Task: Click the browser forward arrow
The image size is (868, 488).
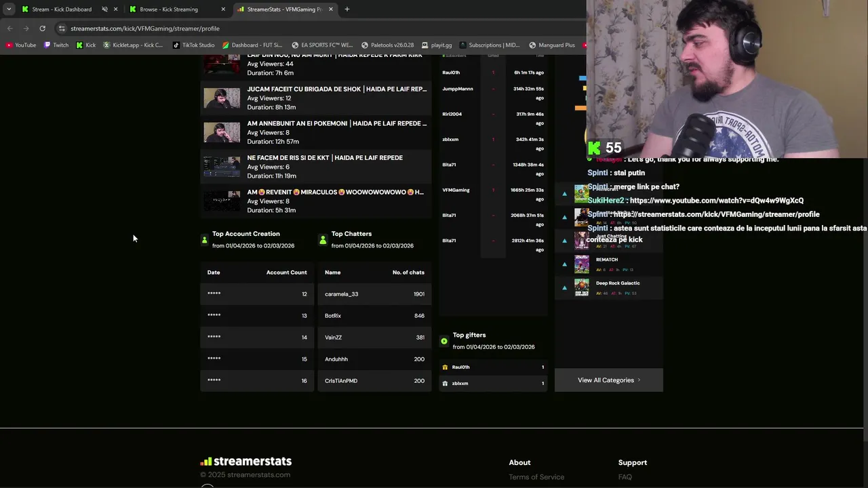Action: [26, 28]
